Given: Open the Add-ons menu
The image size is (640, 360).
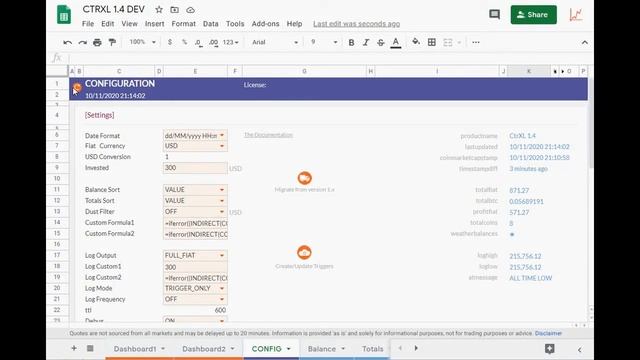Looking at the screenshot, I should pyautogui.click(x=265, y=24).
